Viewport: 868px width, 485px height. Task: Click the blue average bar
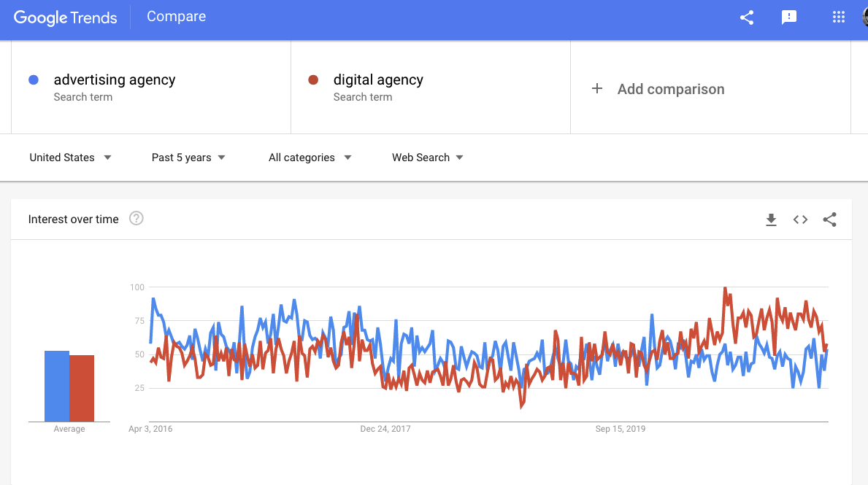click(x=57, y=387)
